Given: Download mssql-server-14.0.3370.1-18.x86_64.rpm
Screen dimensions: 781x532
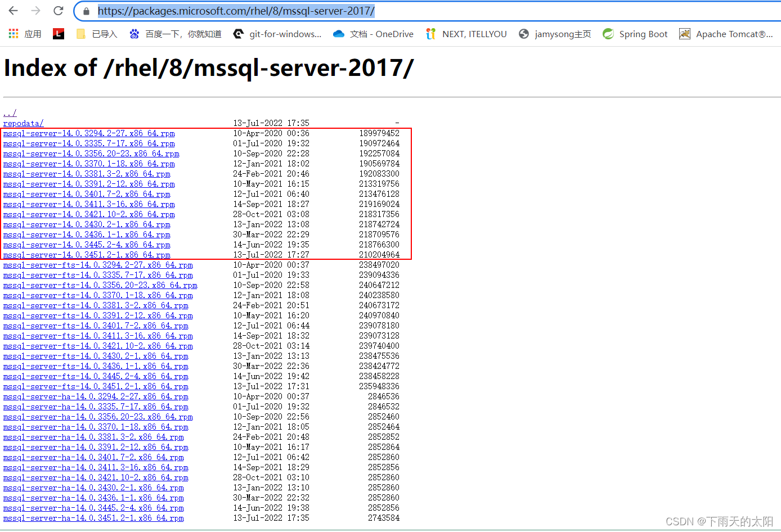Looking at the screenshot, I should (x=89, y=164).
